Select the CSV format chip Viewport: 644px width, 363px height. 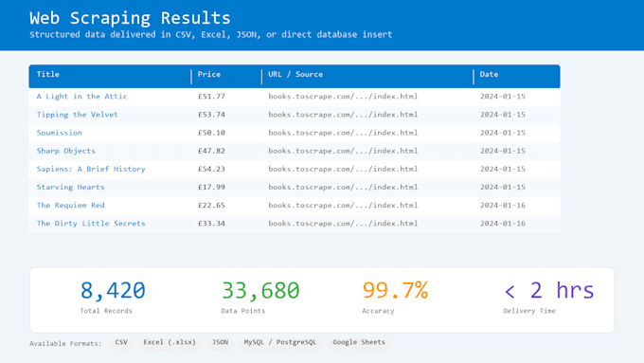pyautogui.click(x=121, y=342)
